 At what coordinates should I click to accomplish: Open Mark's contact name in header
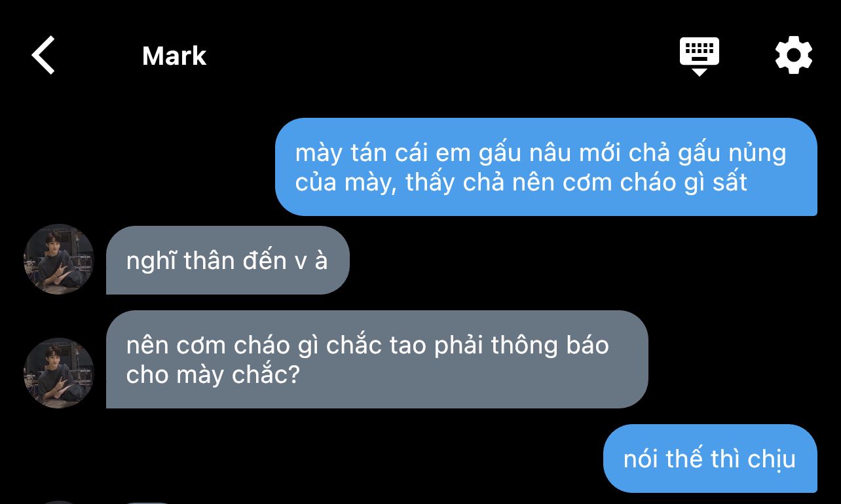point(174,56)
